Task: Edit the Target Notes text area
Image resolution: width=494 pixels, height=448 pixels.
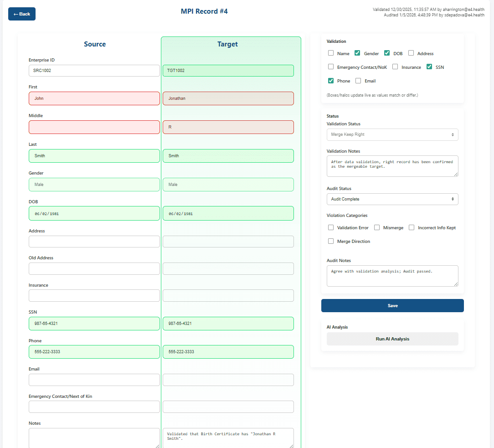Action: 228,438
